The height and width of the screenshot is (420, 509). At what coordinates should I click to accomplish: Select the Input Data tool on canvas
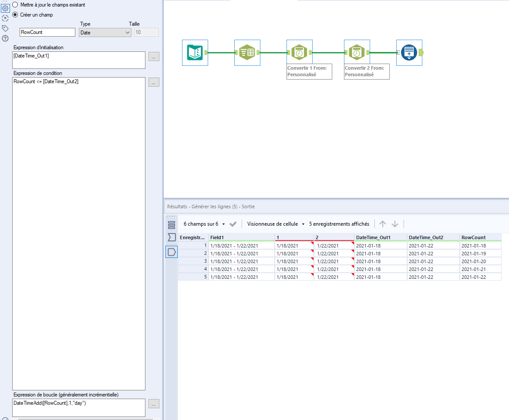(x=195, y=52)
